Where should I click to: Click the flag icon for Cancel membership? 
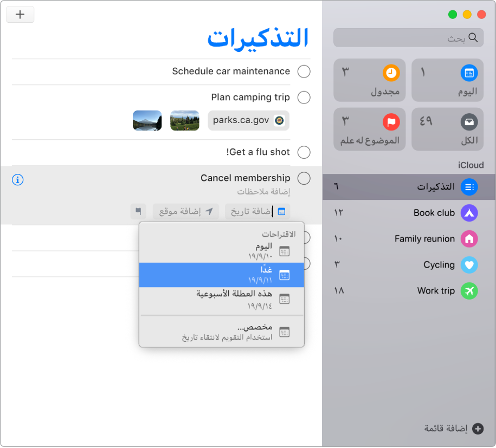point(138,211)
